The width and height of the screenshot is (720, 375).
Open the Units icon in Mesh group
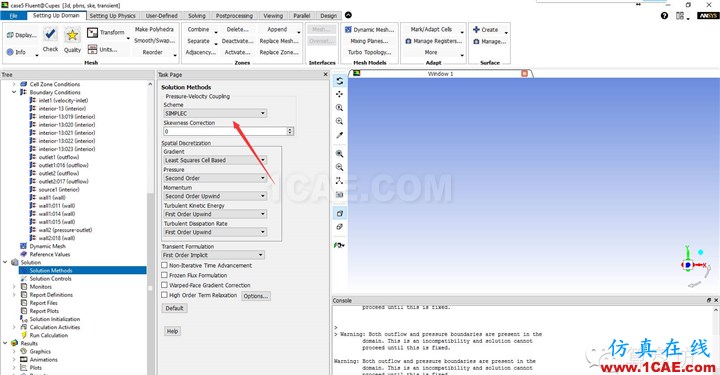click(92, 49)
